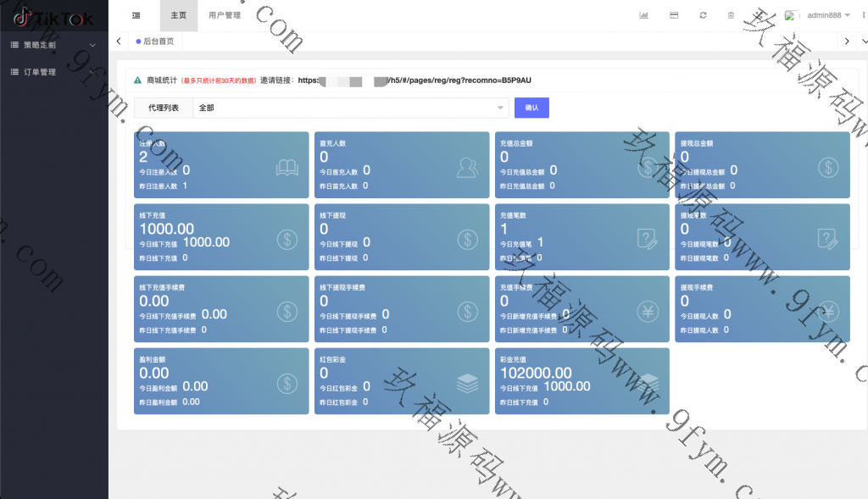This screenshot has height=499, width=868.
Task: Click the bar chart icon in header
Action: click(x=643, y=15)
